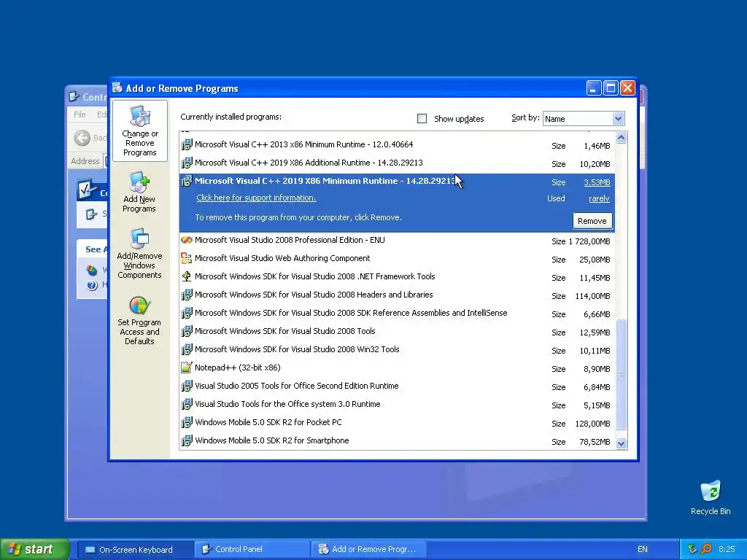Open Add/Remove Windows Components
The image size is (747, 560).
(139, 254)
